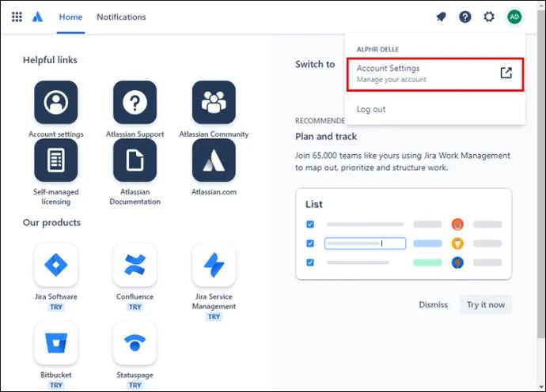Screen dimensions: 546x392
Task: Open the Atlassian Support icon
Action: (135, 102)
